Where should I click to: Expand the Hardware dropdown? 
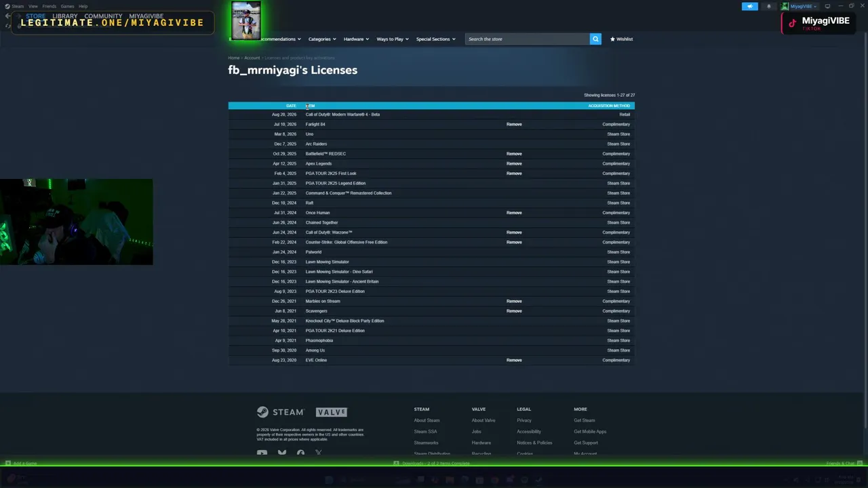356,39
